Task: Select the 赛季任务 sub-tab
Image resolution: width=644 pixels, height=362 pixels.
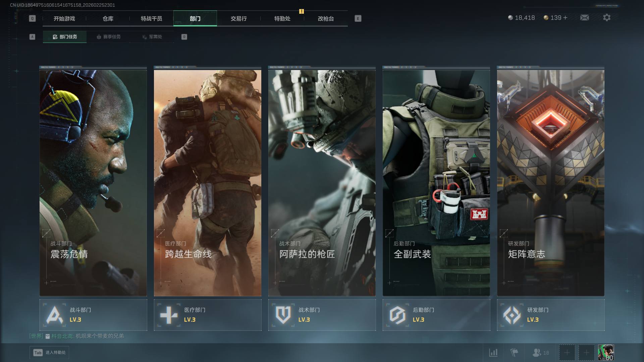Action: tap(108, 37)
